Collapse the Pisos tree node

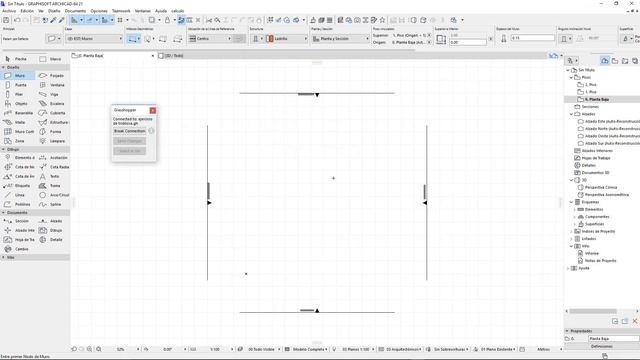pyautogui.click(x=571, y=78)
